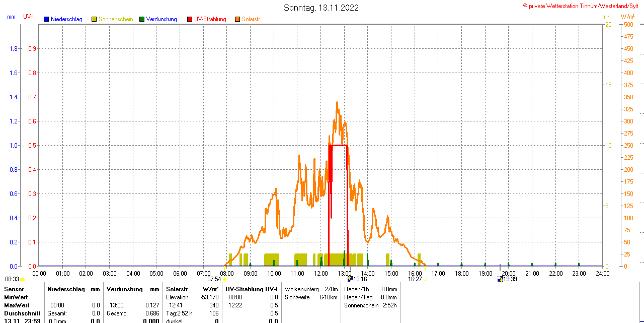
Task: Select the red UV-Strahlung legend square
Action: coord(190,19)
